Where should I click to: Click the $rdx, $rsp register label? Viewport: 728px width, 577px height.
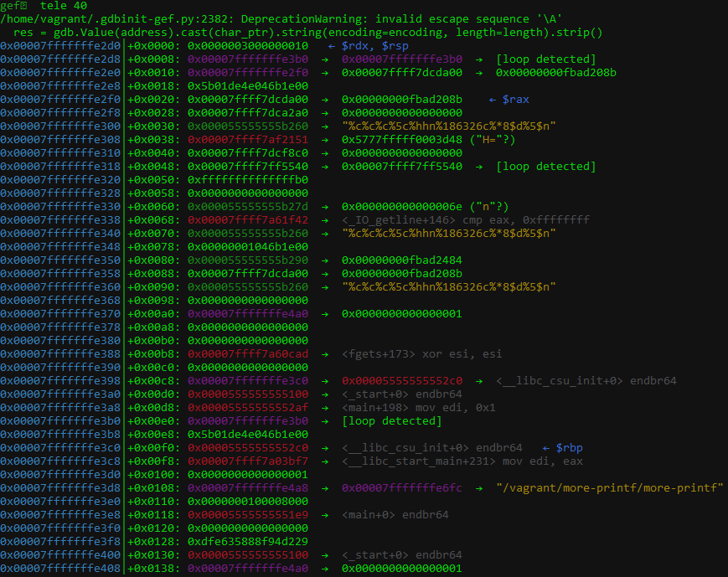point(374,46)
